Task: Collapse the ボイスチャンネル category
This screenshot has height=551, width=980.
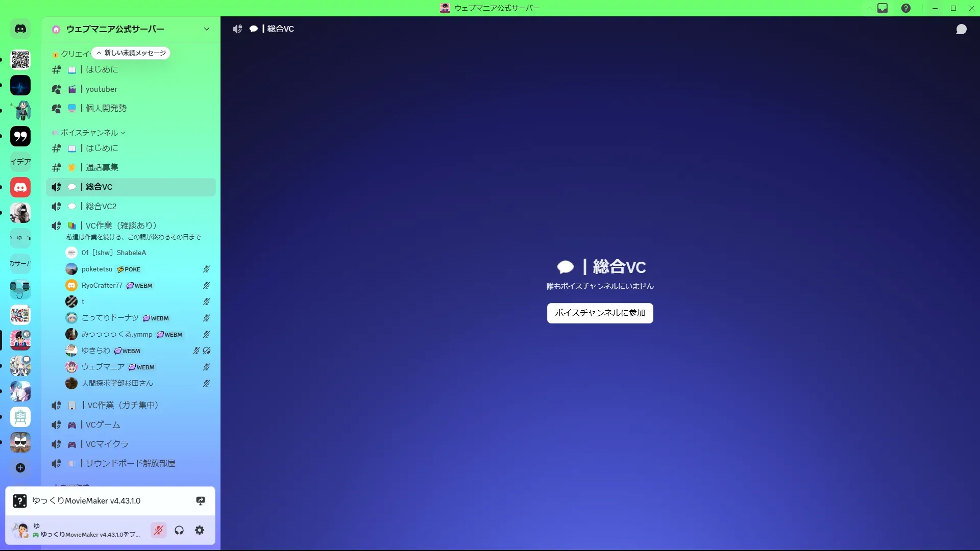Action: tap(89, 133)
